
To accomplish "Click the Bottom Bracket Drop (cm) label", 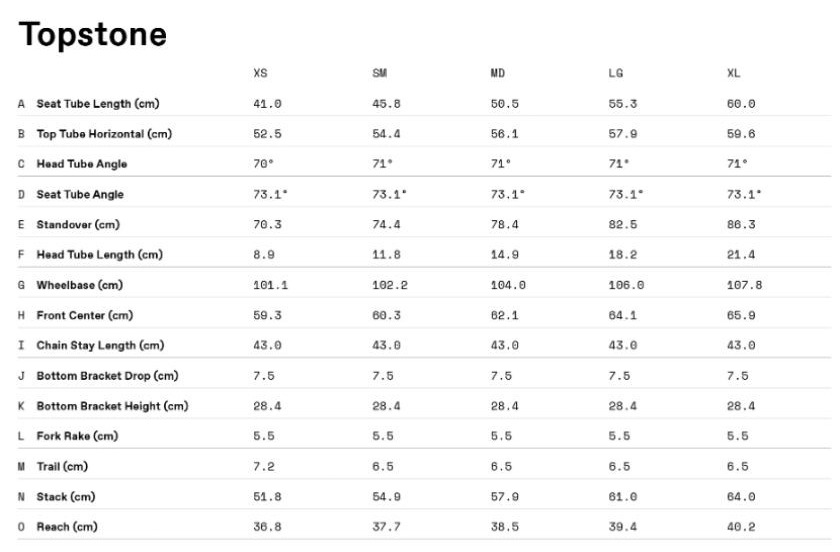I will pyautogui.click(x=107, y=376).
